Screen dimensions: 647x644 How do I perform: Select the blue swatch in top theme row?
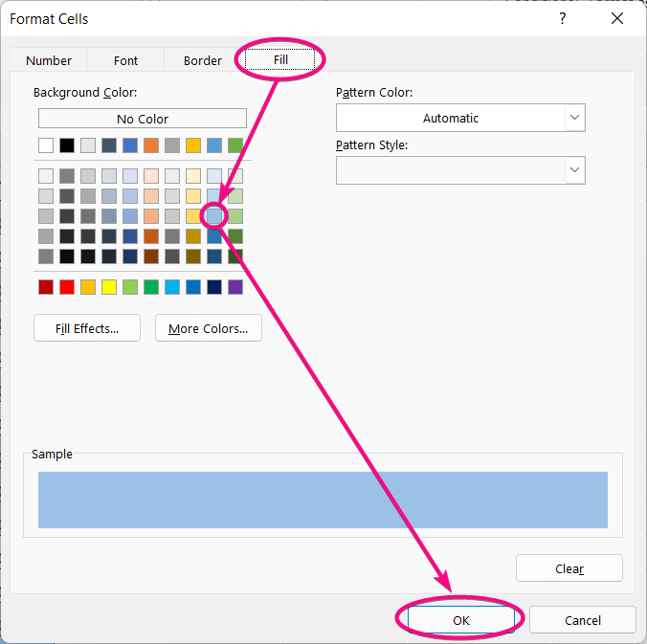tap(130, 145)
